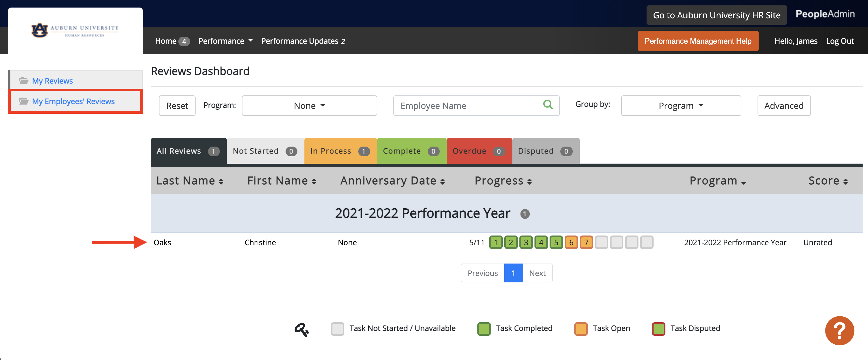Viewport: 868px width, 360px height.
Task: Sort the table by Progress
Action: pyautogui.click(x=503, y=181)
